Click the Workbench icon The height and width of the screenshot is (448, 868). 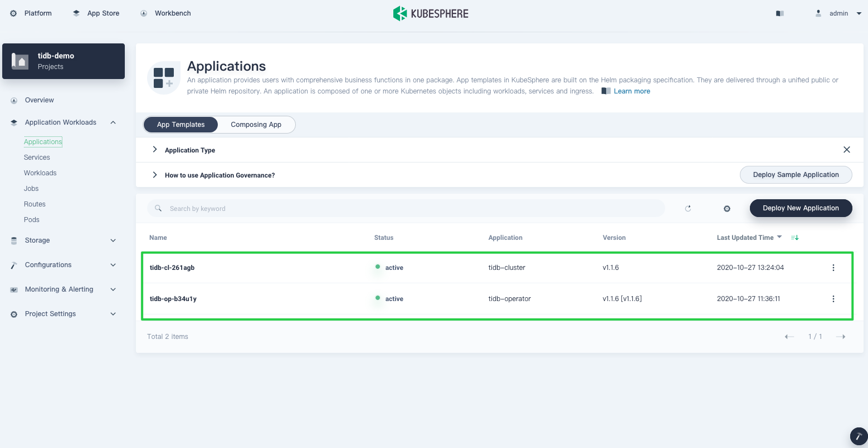(x=144, y=13)
